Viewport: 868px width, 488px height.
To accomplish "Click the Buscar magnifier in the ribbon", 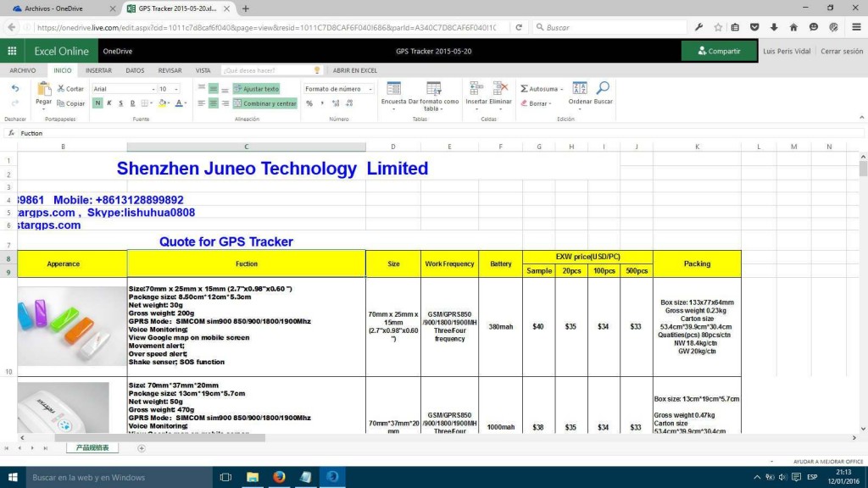I will pos(603,88).
